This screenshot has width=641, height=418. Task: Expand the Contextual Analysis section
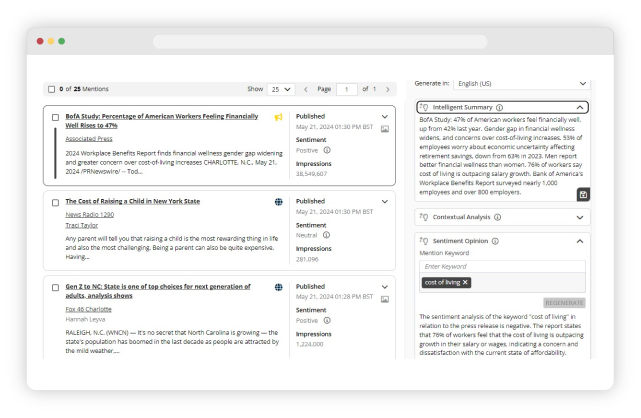pyautogui.click(x=580, y=217)
